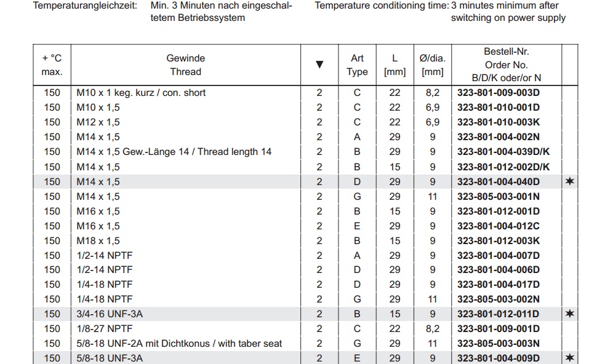The image size is (597, 364).
Task: Click the Temperaturangleichzeit label text
Action: coord(85,6)
